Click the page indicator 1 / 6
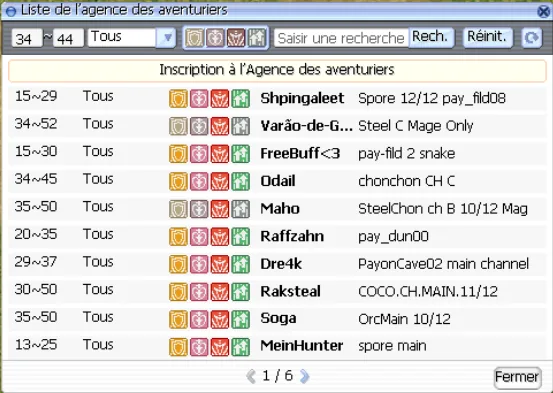The height and width of the screenshot is (393, 553). [278, 376]
